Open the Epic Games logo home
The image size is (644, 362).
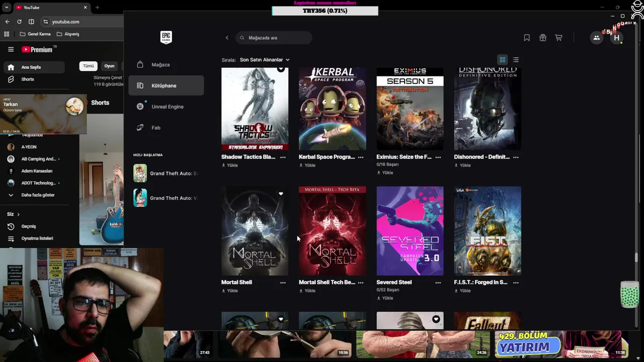[x=166, y=37]
